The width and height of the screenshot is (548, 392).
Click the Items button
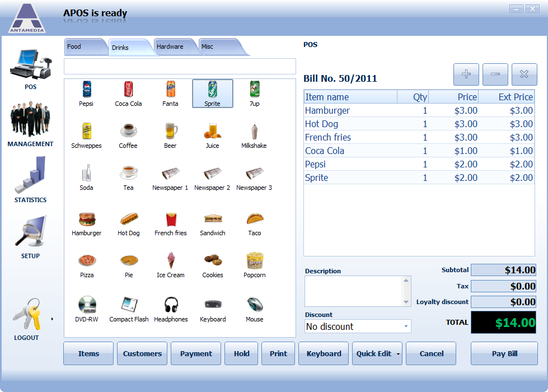(x=88, y=353)
